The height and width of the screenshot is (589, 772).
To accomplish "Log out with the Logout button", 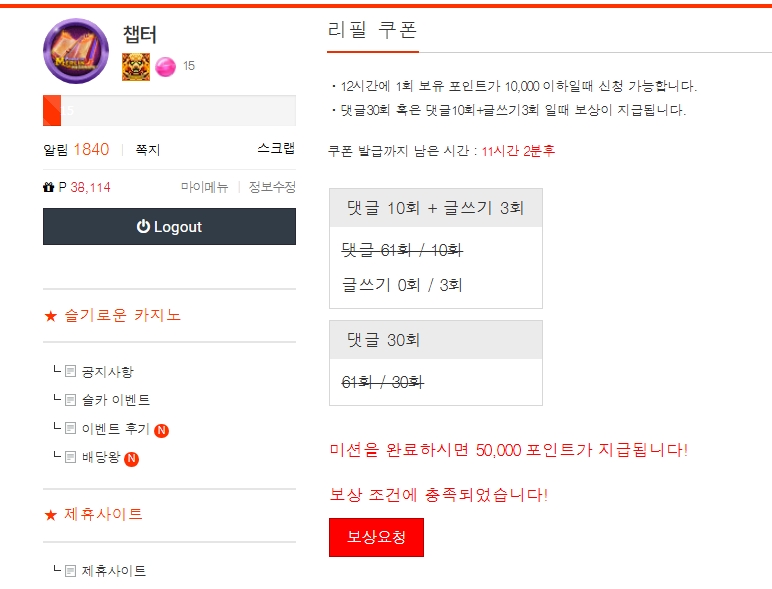I will (x=169, y=227).
